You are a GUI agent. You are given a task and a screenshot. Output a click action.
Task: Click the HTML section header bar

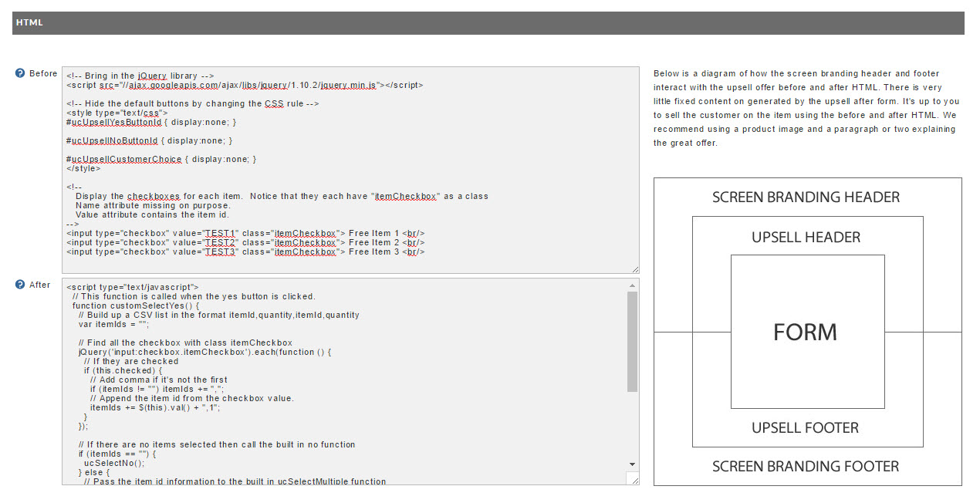point(488,23)
